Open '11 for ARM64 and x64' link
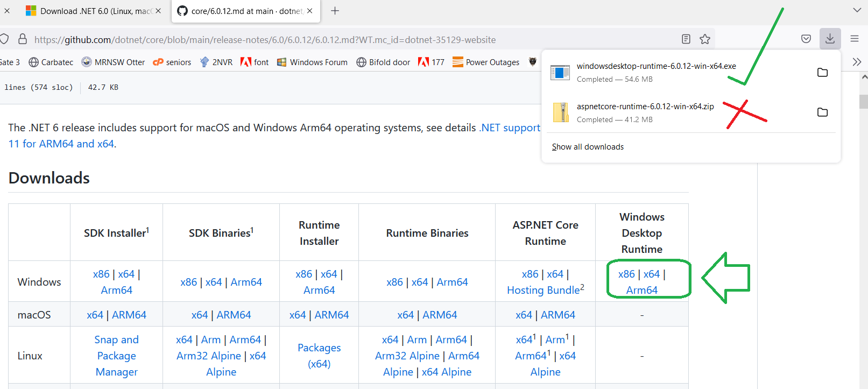The width and height of the screenshot is (868, 389). (61, 144)
